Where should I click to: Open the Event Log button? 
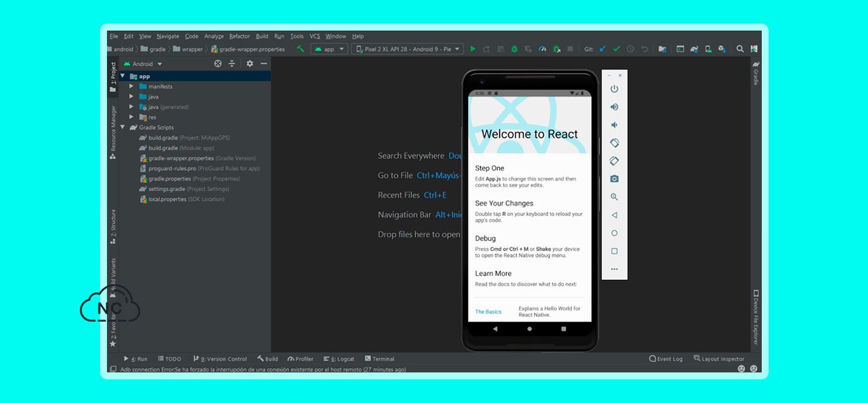[x=666, y=359]
